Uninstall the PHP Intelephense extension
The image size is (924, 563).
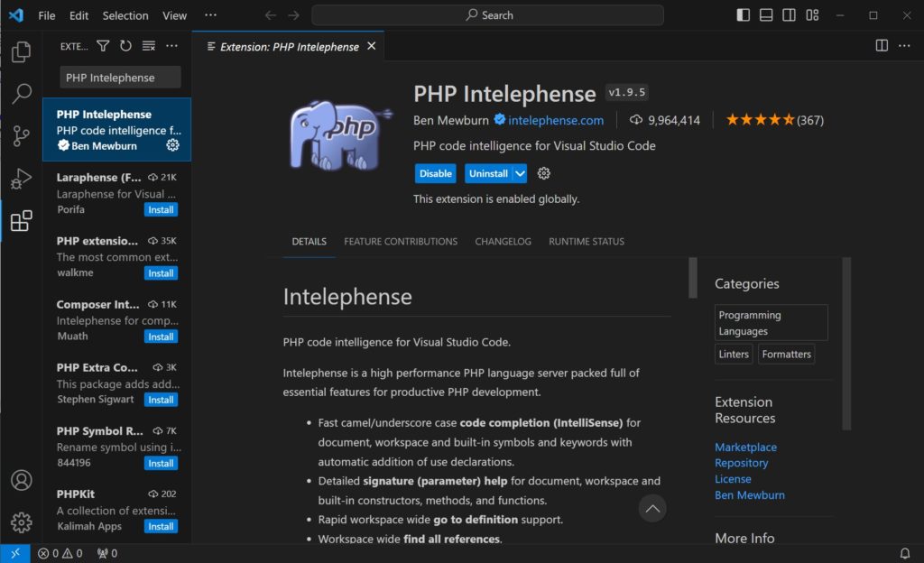[488, 174]
